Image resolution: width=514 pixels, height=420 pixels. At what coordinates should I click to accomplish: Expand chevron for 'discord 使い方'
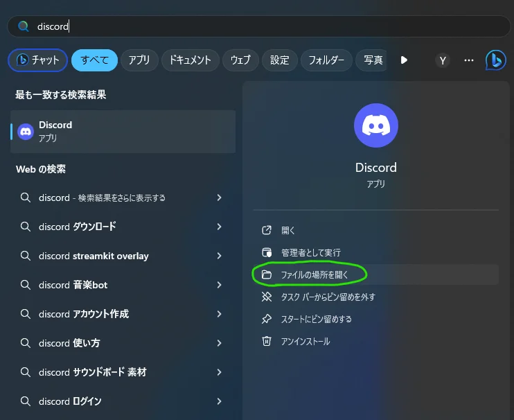tap(220, 343)
